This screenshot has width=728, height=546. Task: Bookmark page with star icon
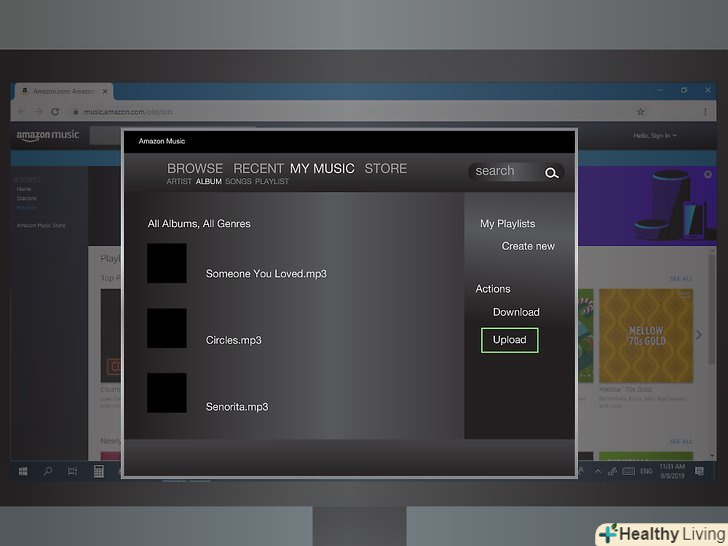point(640,112)
